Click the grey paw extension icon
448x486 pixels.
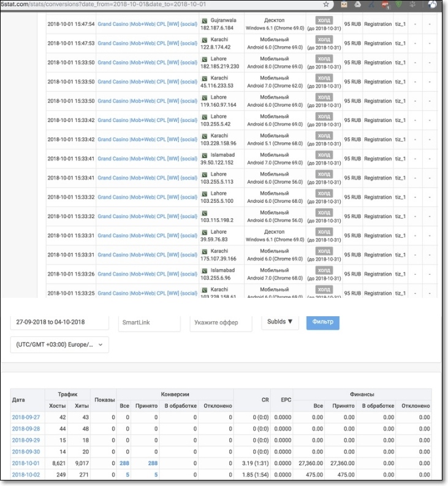coord(412,4)
